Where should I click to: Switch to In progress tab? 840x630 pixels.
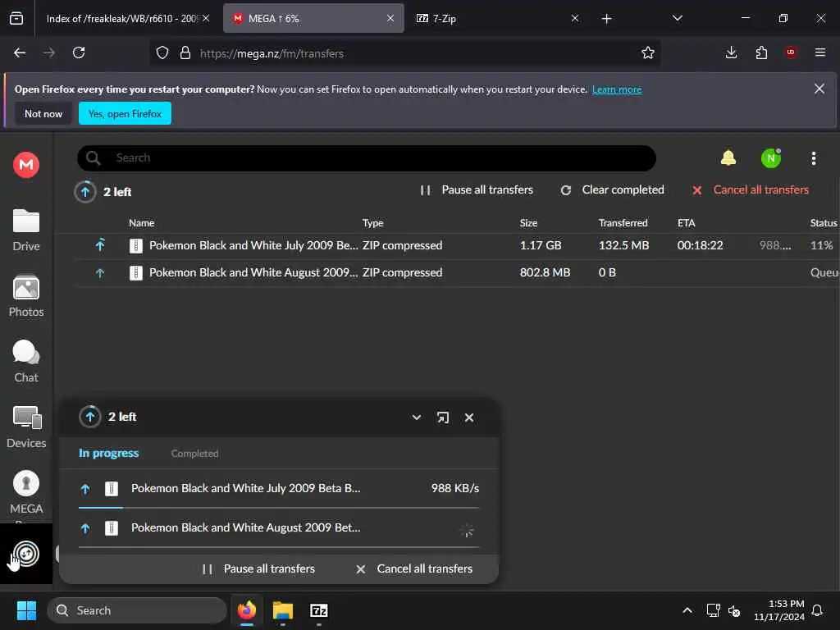[x=109, y=453]
